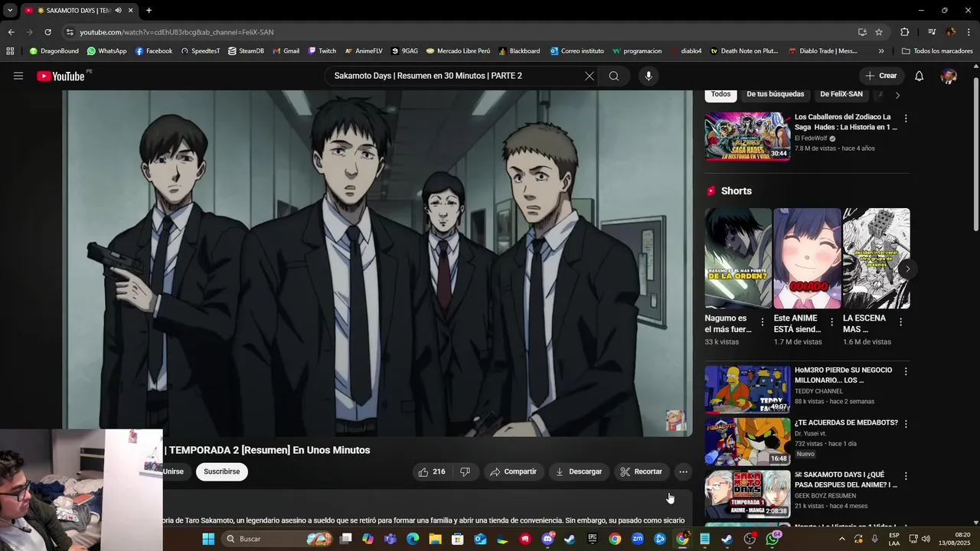
Task: Run search with the magnifier button
Action: pyautogui.click(x=614, y=76)
